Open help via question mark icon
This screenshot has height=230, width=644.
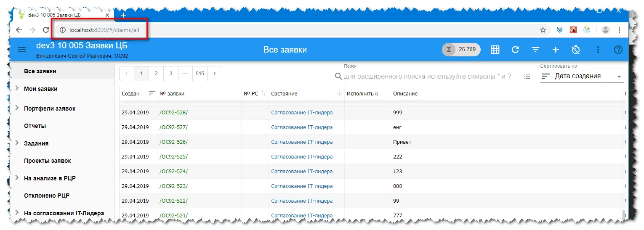click(618, 50)
